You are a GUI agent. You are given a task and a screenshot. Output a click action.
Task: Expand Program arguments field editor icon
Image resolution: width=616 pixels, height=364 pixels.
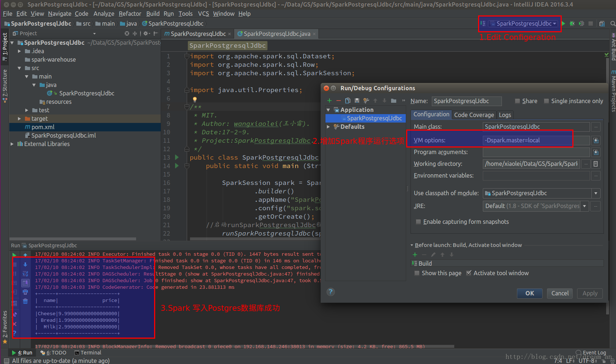pos(596,152)
